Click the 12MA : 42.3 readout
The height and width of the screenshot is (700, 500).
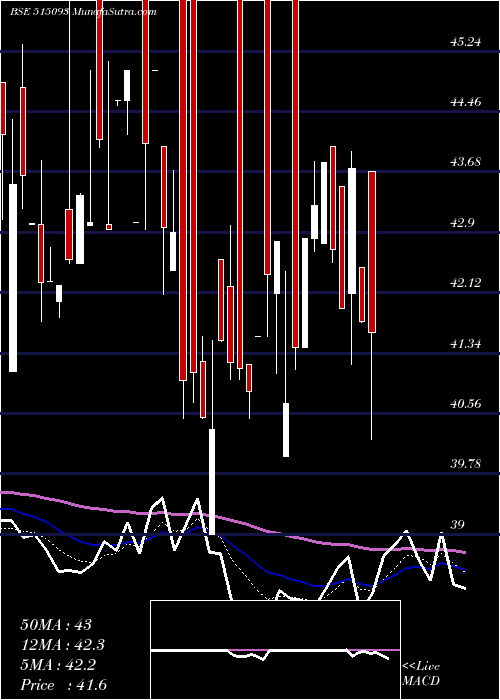pyautogui.click(x=63, y=645)
